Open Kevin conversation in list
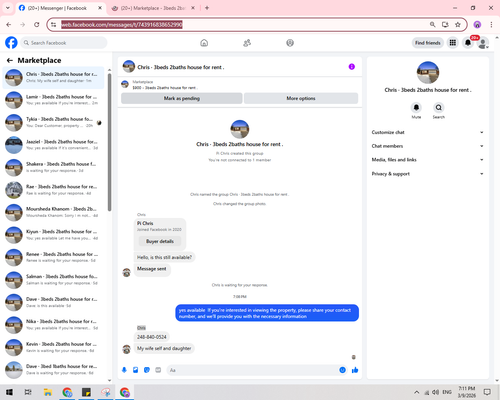This screenshot has width=500, height=400. coord(53,347)
